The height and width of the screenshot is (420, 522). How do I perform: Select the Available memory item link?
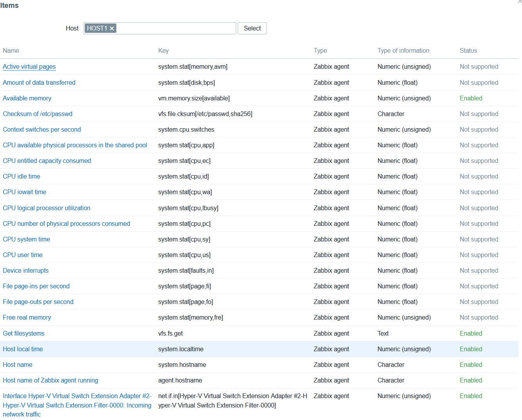click(27, 98)
